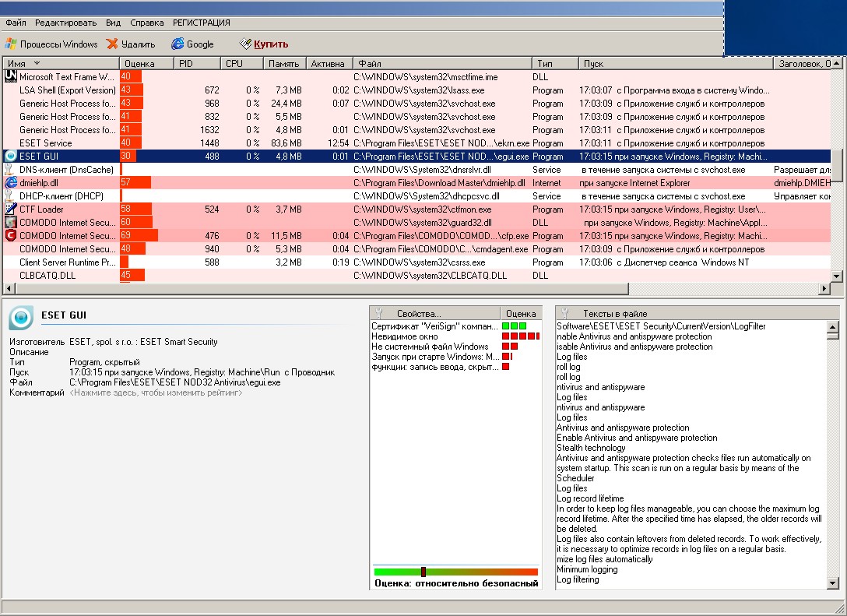Sort by Пуск column header
Viewport: 847px width, 616px height.
point(676,63)
